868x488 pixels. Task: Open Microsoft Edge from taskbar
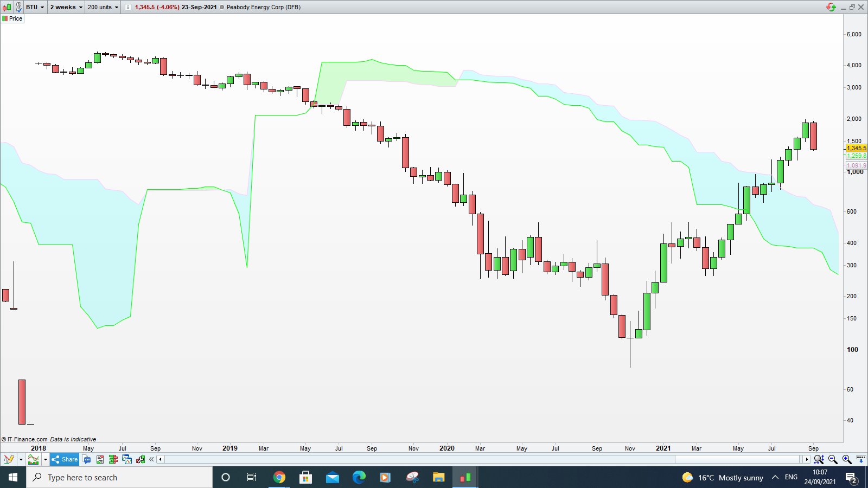point(359,477)
